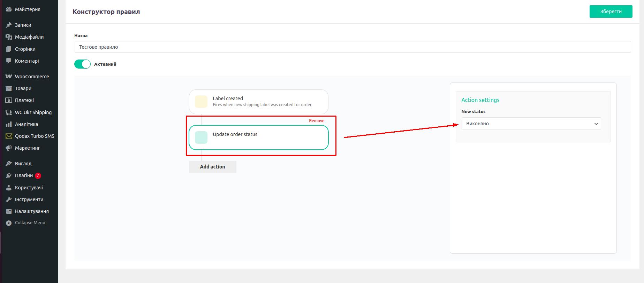The height and width of the screenshot is (283, 644).
Task: Click the WooCommerce icon in sidebar
Action: pos(9,77)
